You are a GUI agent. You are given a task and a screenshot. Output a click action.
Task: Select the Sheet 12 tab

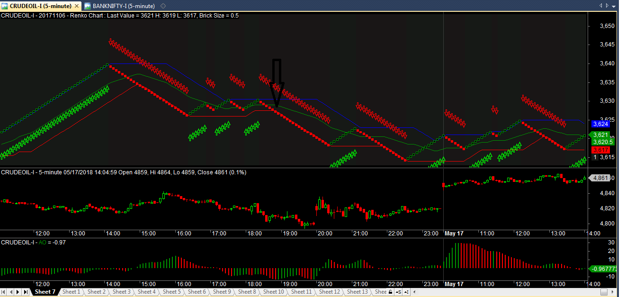pos(330,292)
